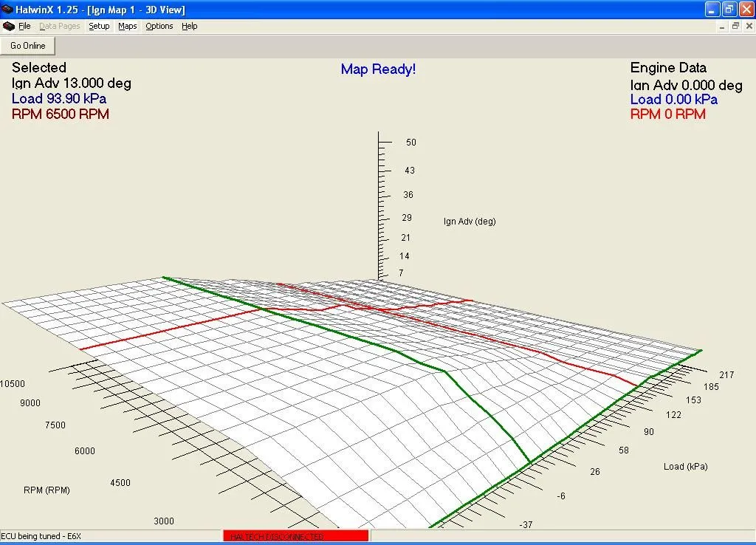Minimize the HalwinX main window
Image resolution: width=756 pixels, height=545 pixels.
711,9
